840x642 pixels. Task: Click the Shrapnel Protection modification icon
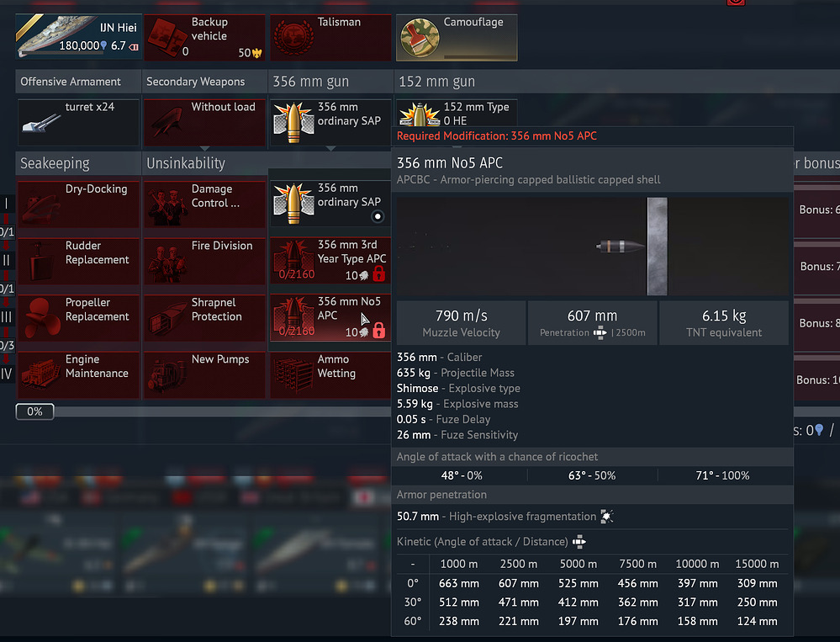tap(167, 318)
